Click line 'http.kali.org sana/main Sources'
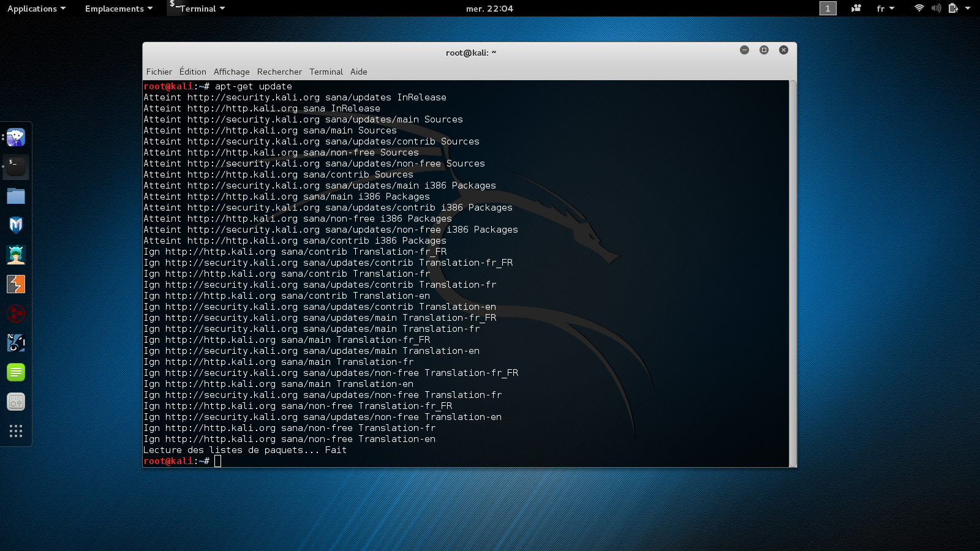980x551 pixels. pyautogui.click(x=270, y=130)
